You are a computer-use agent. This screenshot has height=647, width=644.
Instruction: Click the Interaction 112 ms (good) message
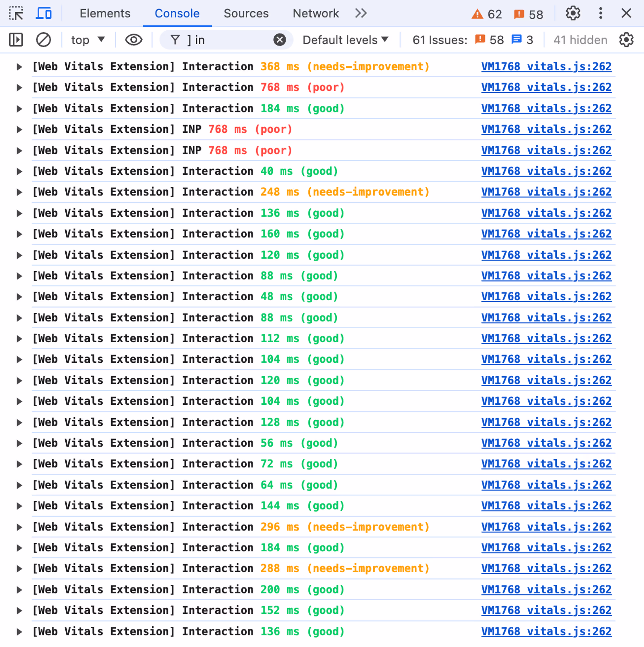(x=188, y=338)
